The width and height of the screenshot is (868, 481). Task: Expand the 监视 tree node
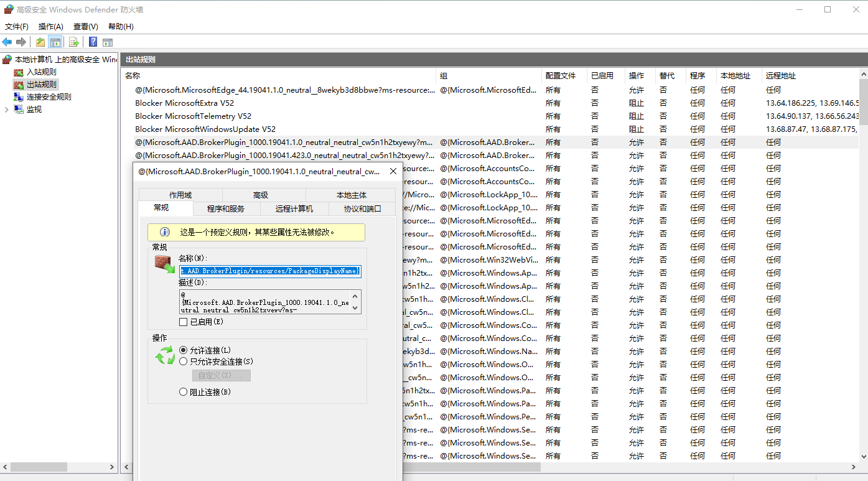[7, 110]
